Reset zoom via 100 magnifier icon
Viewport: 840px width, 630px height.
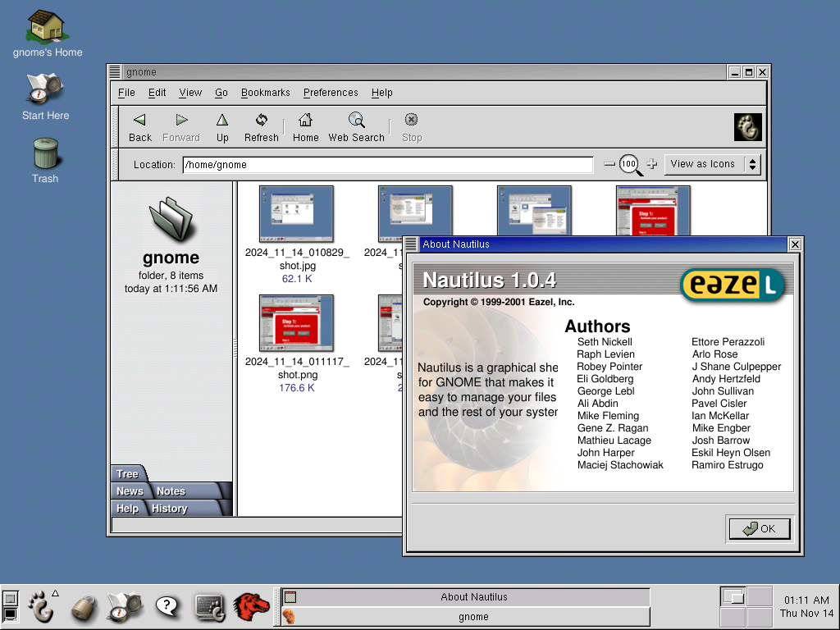pos(630,164)
